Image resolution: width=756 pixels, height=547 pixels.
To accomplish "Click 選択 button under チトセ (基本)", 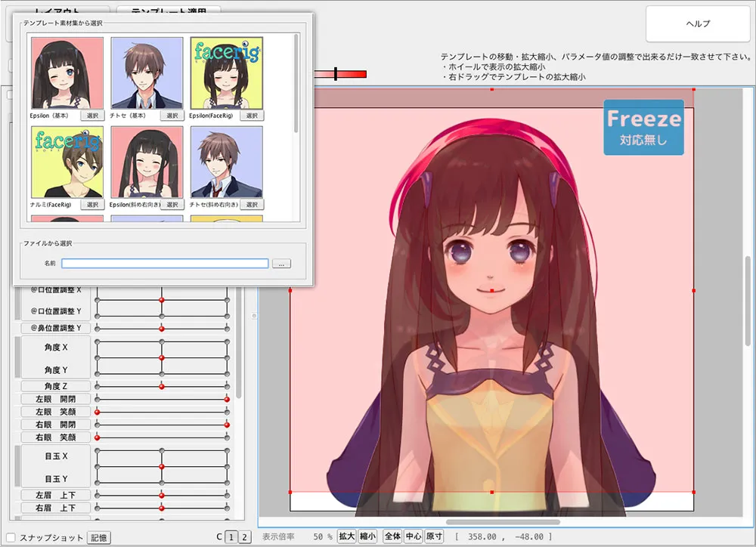I will click(x=172, y=116).
